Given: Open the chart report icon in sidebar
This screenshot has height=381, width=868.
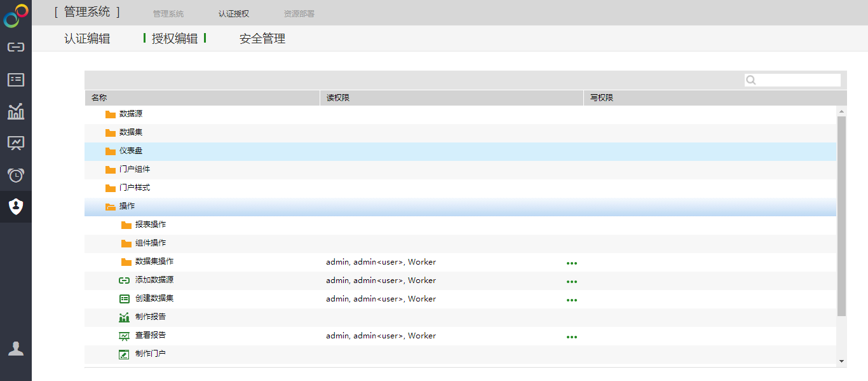Looking at the screenshot, I should pos(16,111).
